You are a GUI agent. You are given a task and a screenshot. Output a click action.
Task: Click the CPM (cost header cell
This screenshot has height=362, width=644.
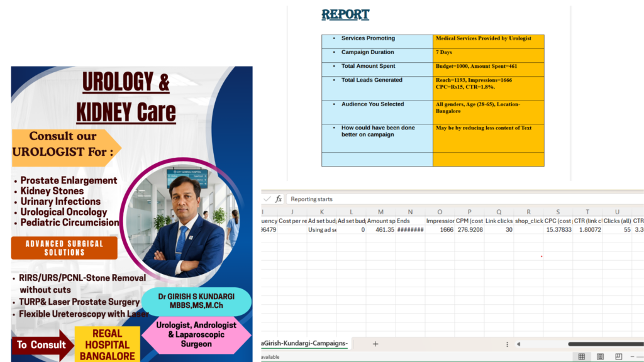pos(469,221)
